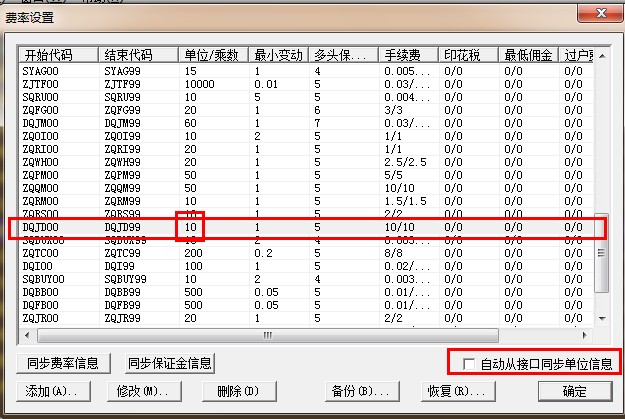Click multiplier 15 in SYAG row

click(191, 71)
